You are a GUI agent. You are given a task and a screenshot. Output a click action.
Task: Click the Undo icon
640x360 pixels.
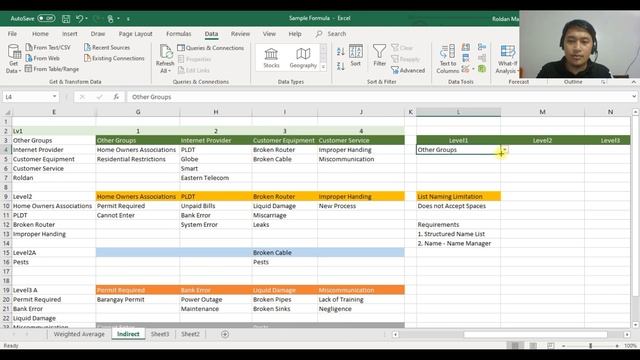[x=80, y=18]
